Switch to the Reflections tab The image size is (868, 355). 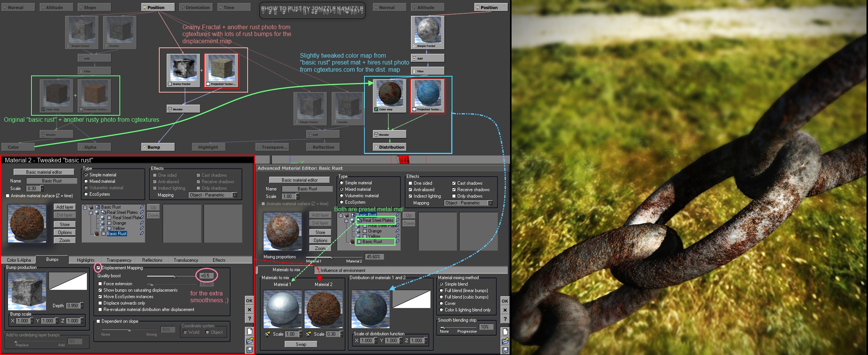152,260
